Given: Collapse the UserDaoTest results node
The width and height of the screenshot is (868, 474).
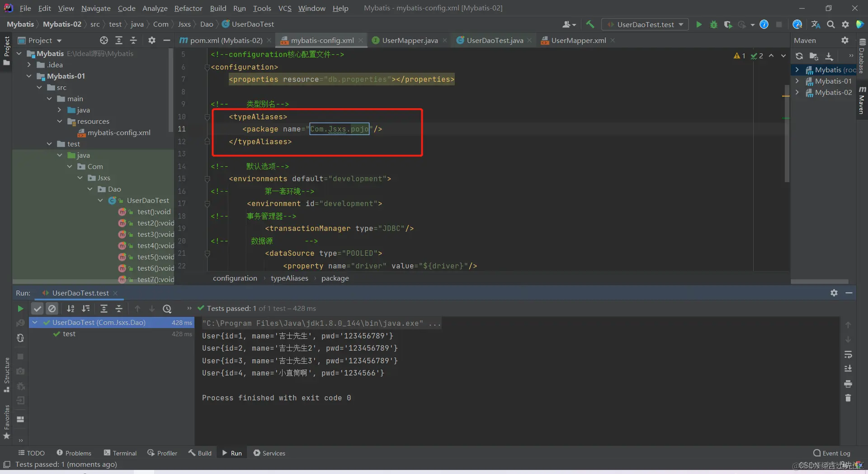Looking at the screenshot, I should 35,323.
